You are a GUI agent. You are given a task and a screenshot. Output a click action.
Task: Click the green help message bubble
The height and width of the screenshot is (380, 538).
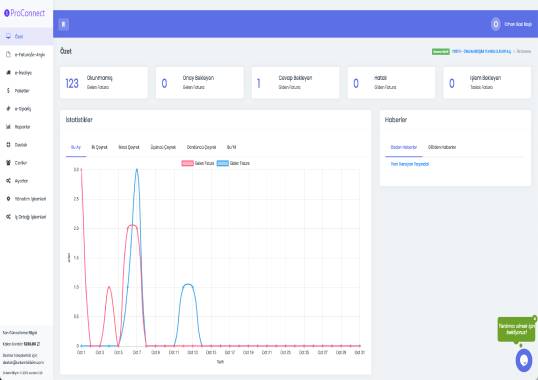point(516,329)
